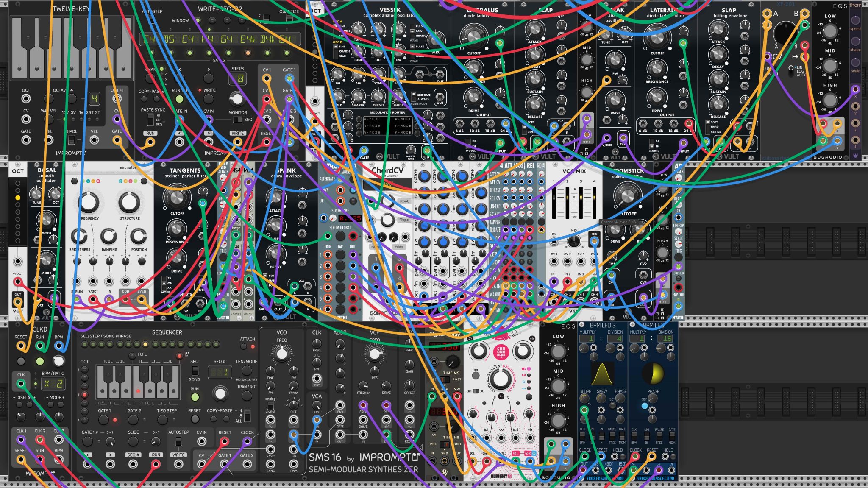Flip the PASTE SYNC switch on Write-Seq-32
868x488 pixels.
150,120
